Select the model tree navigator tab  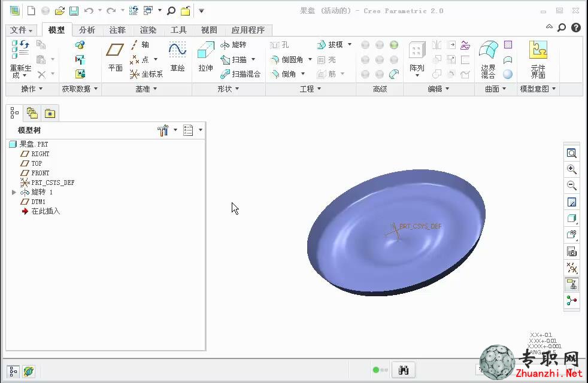click(x=14, y=113)
